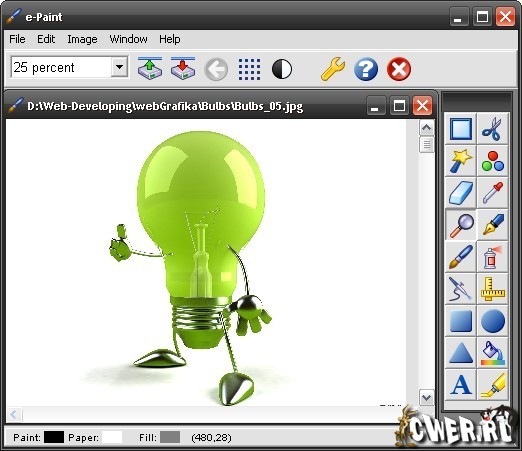Select the spray can tool

pyautogui.click(x=492, y=257)
